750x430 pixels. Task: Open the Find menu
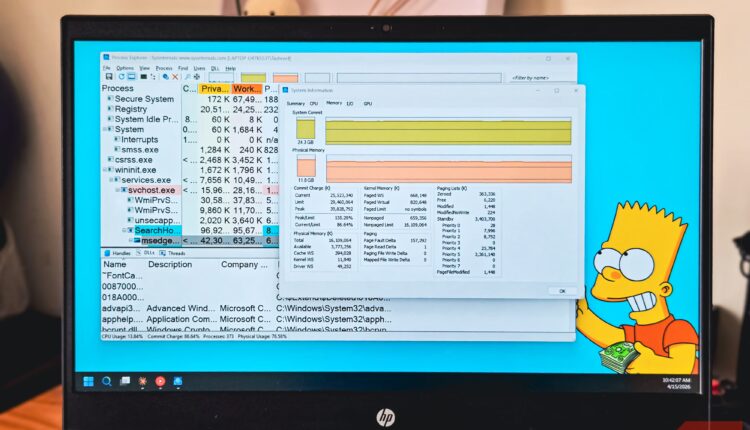183,68
